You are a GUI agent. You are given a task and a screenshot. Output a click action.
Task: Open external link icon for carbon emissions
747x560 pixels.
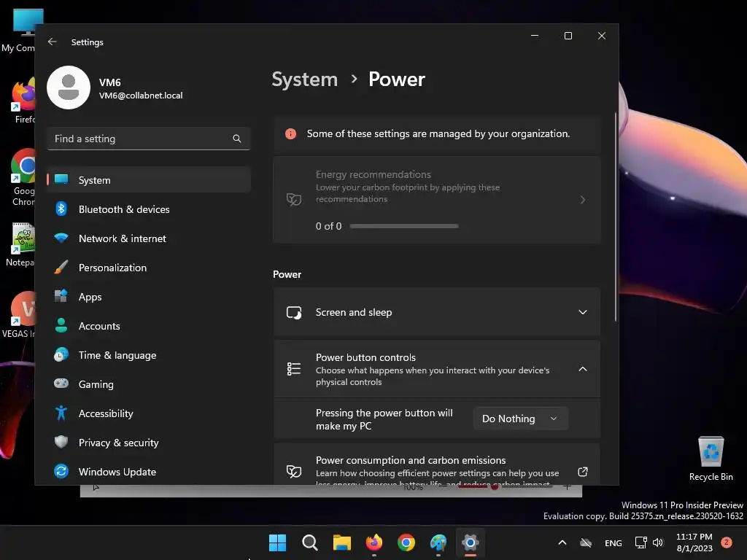pos(583,472)
